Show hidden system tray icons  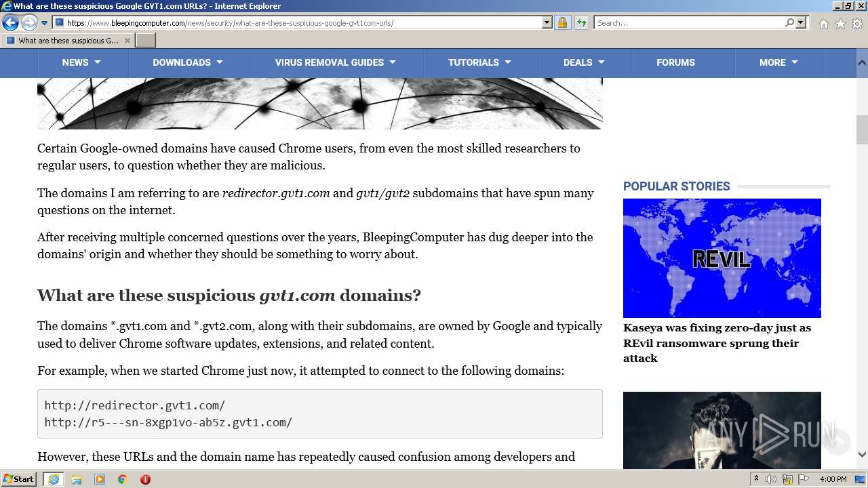[757, 479]
